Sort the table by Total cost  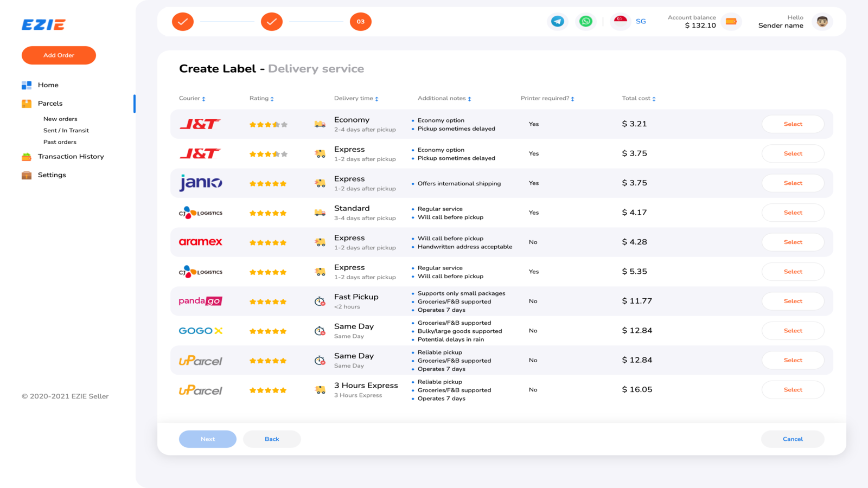coord(654,98)
